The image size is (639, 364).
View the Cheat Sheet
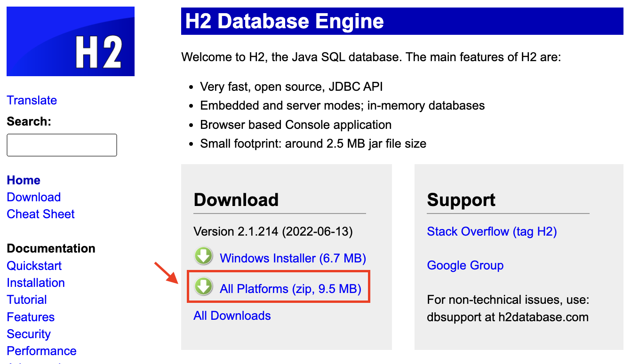(x=40, y=214)
